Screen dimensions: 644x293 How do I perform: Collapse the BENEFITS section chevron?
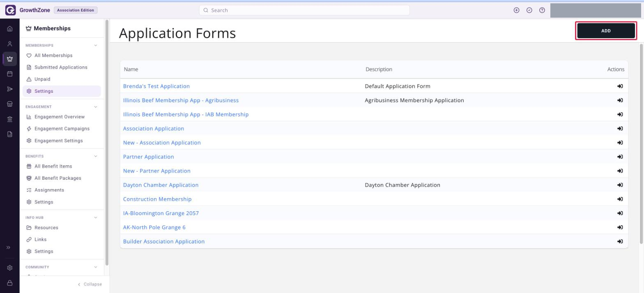96,156
